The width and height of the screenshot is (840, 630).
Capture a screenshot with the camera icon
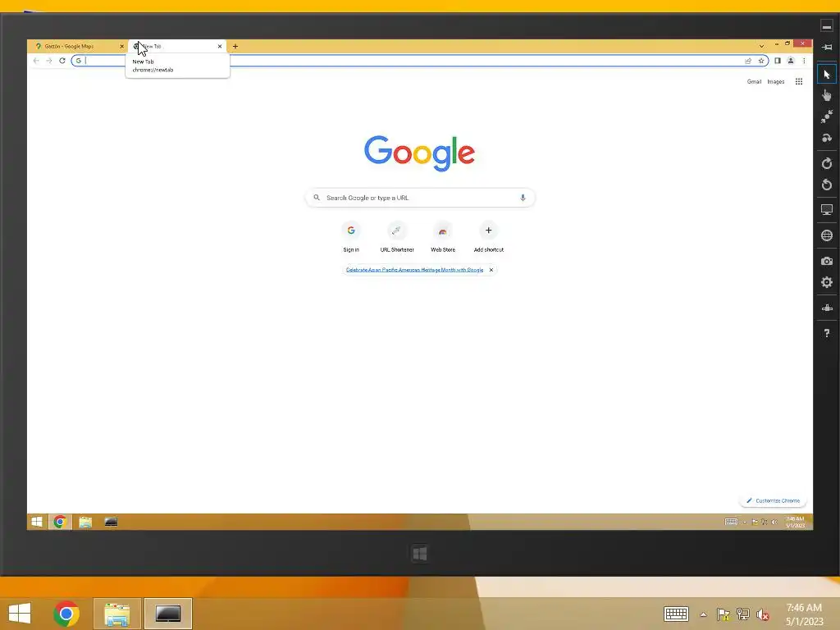coord(827,261)
